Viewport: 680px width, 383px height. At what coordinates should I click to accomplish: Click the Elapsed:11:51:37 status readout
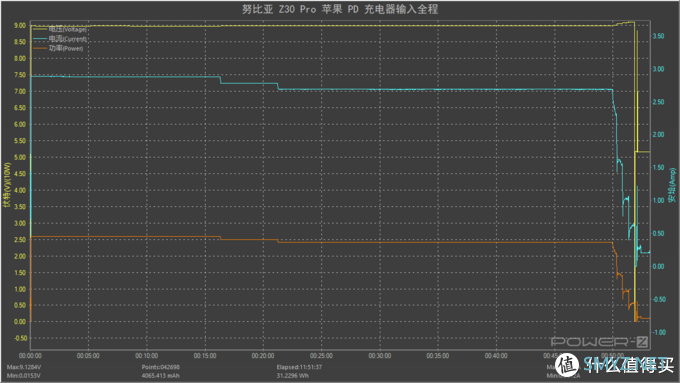pyautogui.click(x=299, y=367)
